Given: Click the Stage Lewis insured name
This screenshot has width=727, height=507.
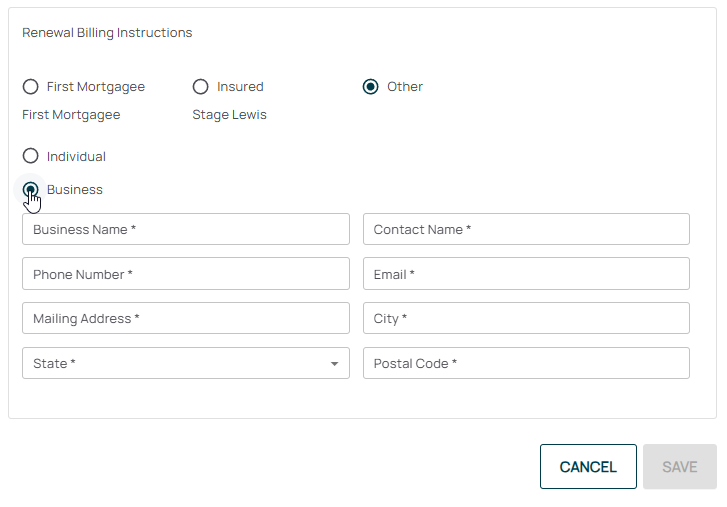Looking at the screenshot, I should (229, 115).
